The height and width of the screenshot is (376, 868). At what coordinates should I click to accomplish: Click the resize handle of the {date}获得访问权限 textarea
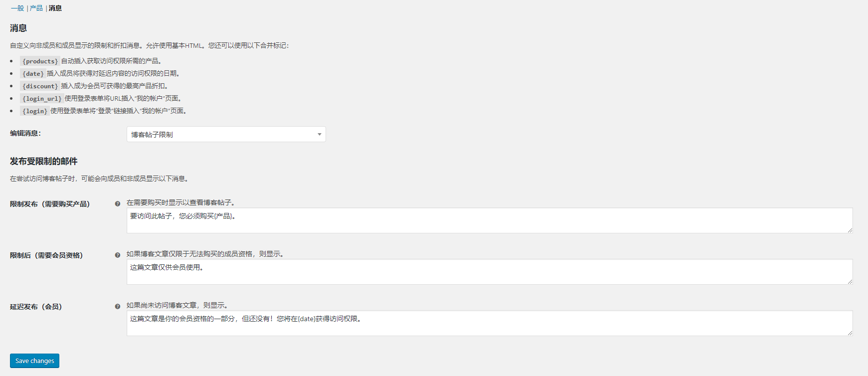[x=850, y=333]
